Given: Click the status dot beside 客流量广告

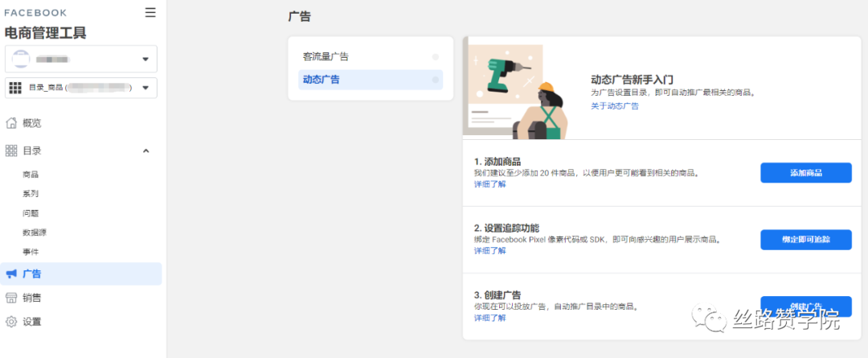Looking at the screenshot, I should (x=435, y=57).
